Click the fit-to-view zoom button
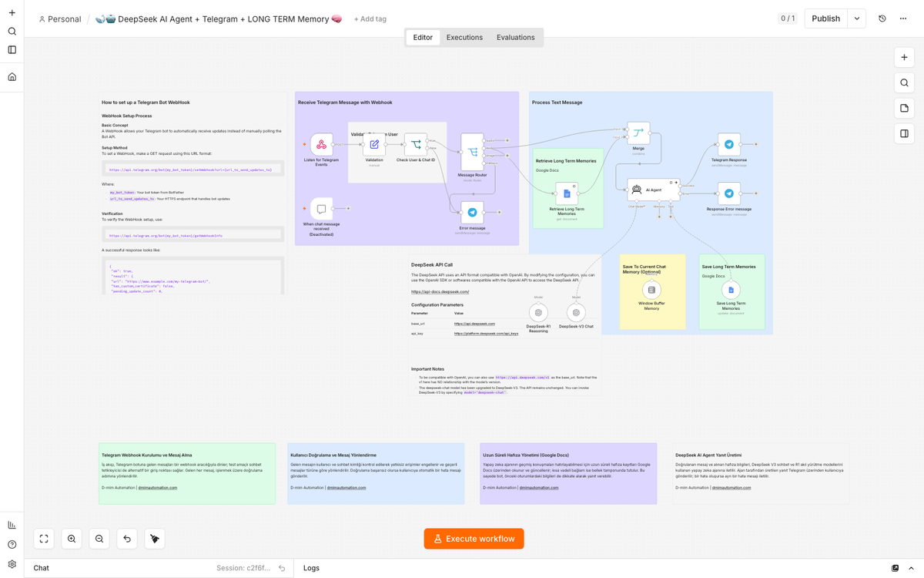Image resolution: width=924 pixels, height=578 pixels. tap(44, 539)
